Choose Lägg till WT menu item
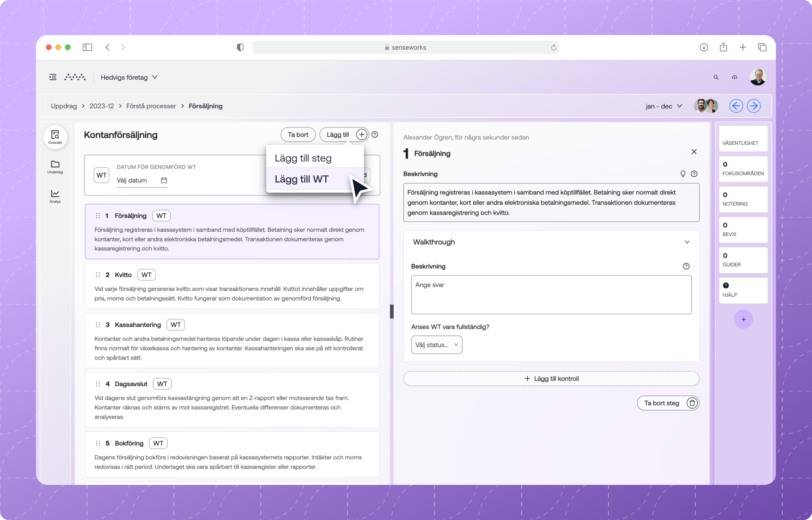The image size is (812, 520). click(302, 179)
